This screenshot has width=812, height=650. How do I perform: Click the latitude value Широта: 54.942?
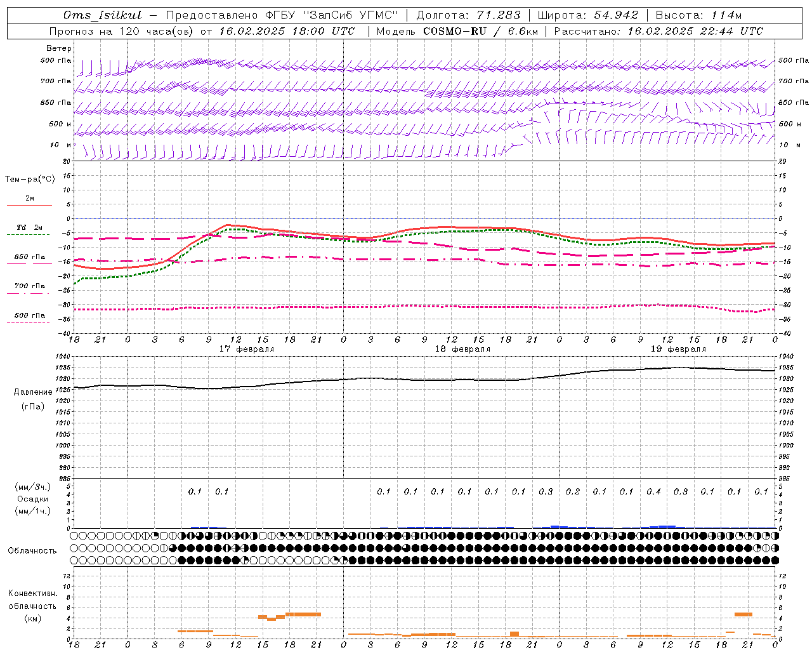(587, 15)
